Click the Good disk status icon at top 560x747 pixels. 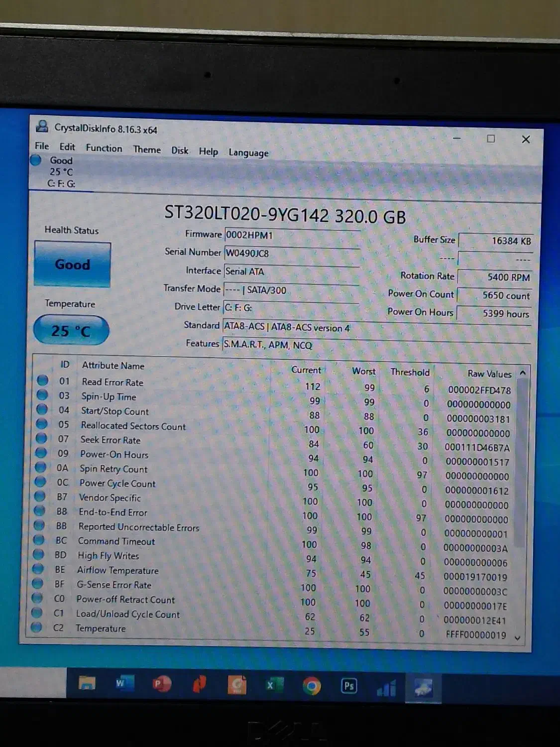point(36,160)
